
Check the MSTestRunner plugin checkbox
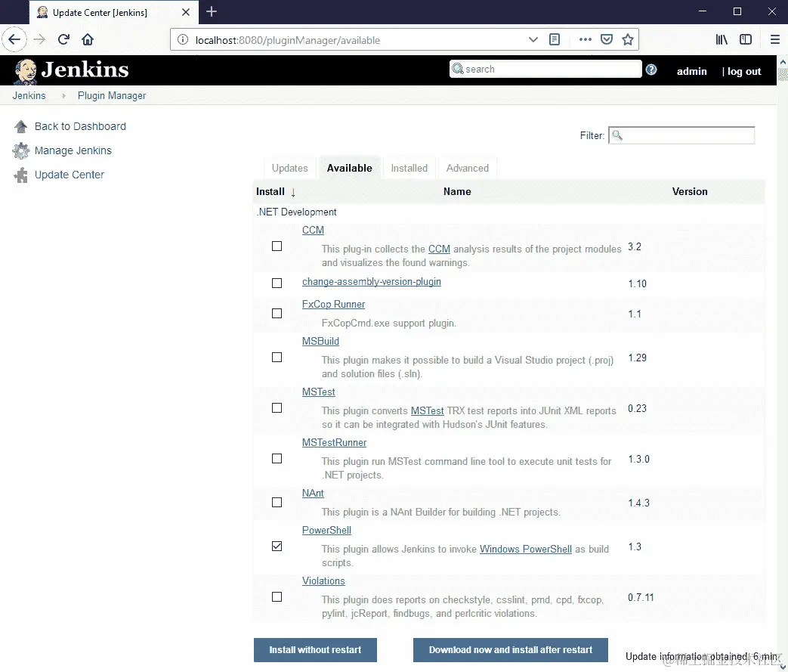[x=277, y=459]
